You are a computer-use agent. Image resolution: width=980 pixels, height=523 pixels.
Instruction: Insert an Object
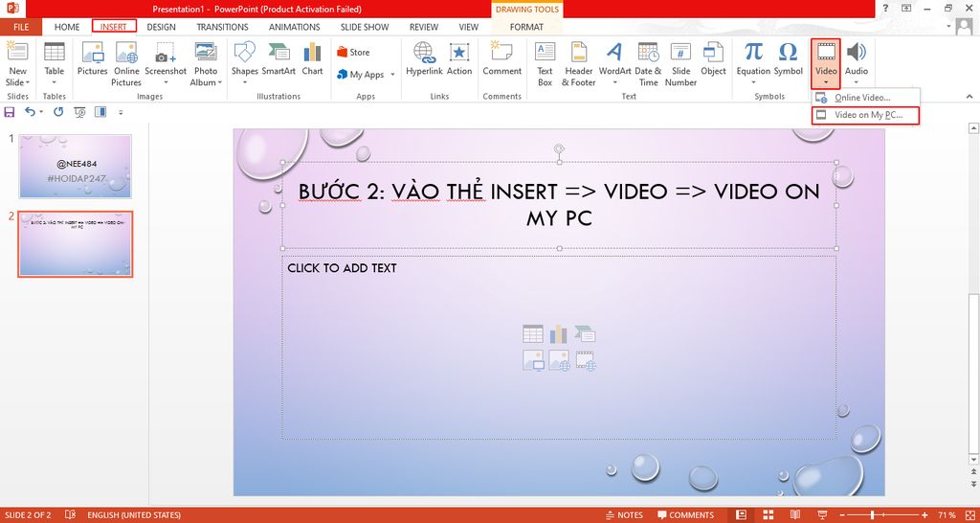[x=713, y=59]
